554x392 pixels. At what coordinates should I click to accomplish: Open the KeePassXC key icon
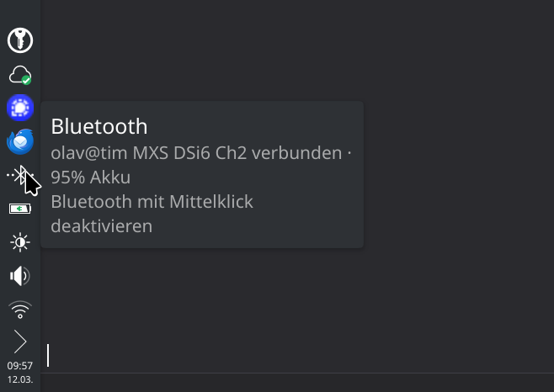point(20,40)
